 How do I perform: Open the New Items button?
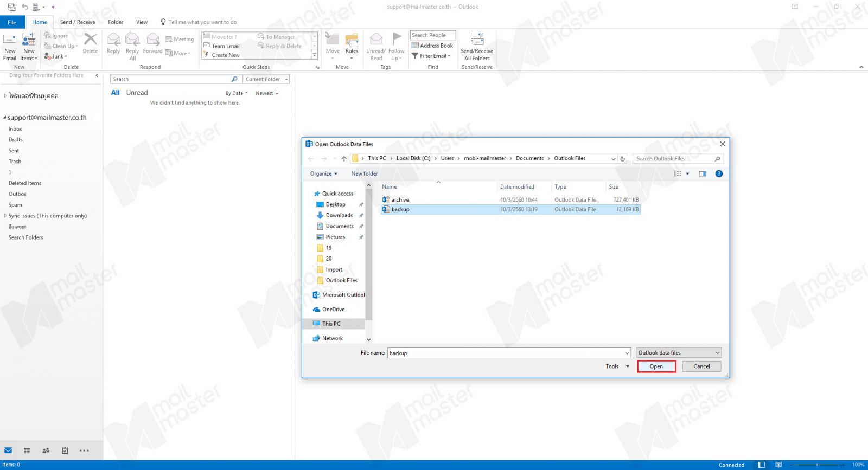coord(29,47)
